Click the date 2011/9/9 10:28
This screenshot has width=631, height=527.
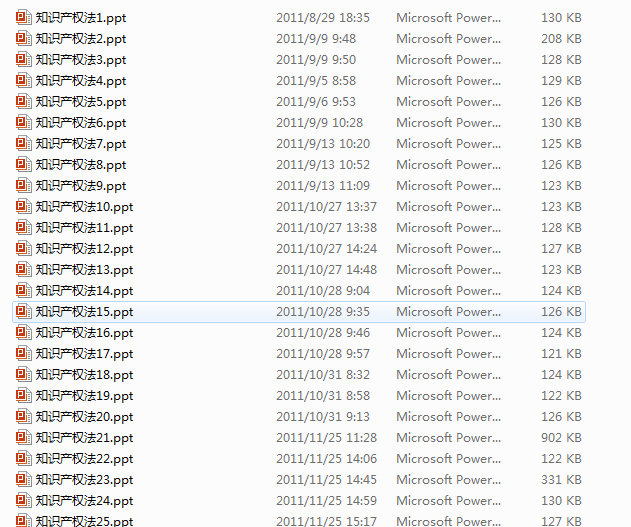tap(320, 123)
